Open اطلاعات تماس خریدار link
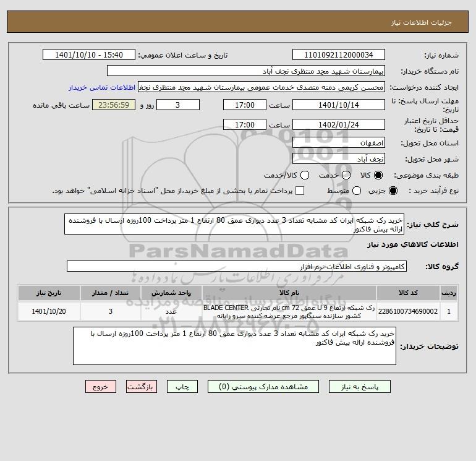This screenshot has width=476, height=461. click(x=102, y=87)
